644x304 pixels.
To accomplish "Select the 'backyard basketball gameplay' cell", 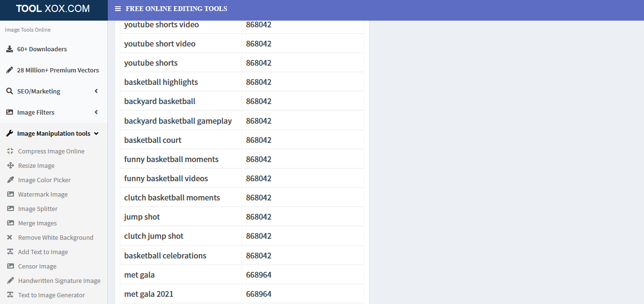I will (181, 121).
